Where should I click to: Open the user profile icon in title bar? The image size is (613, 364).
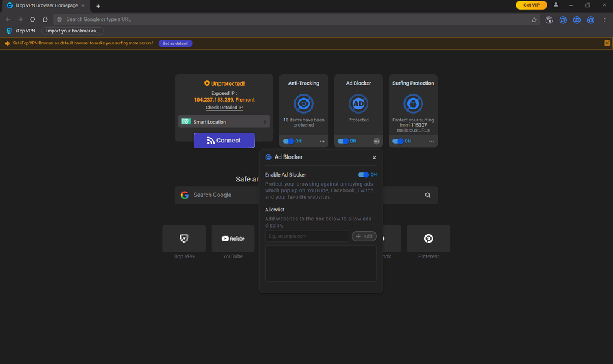tap(555, 5)
